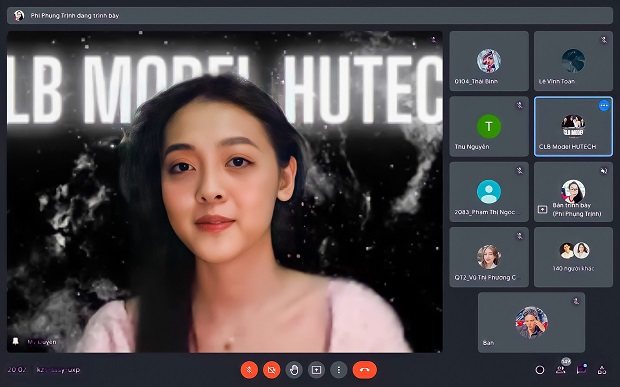Viewport: 620px width, 387px height.
Task: Open the present screen button
Action: point(316,370)
